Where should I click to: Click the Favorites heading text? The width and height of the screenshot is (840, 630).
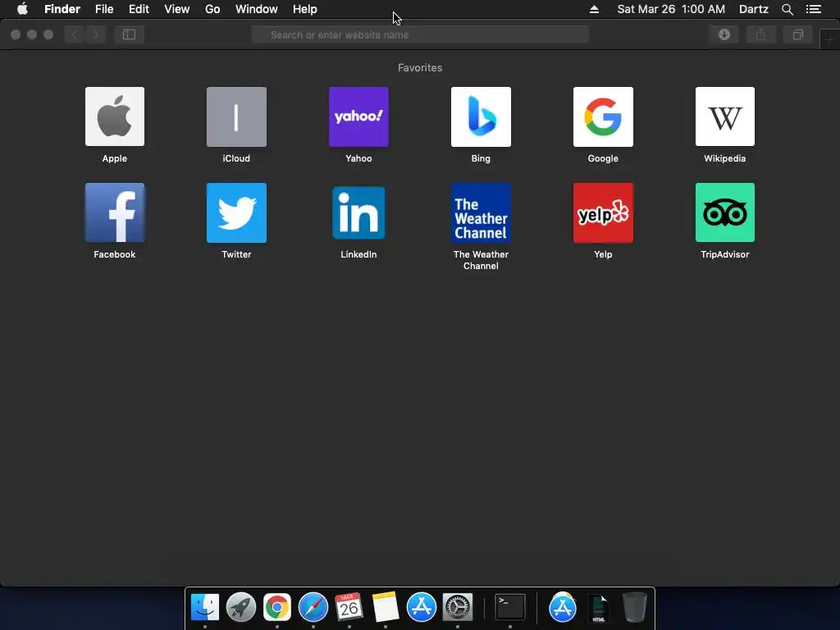(x=420, y=67)
